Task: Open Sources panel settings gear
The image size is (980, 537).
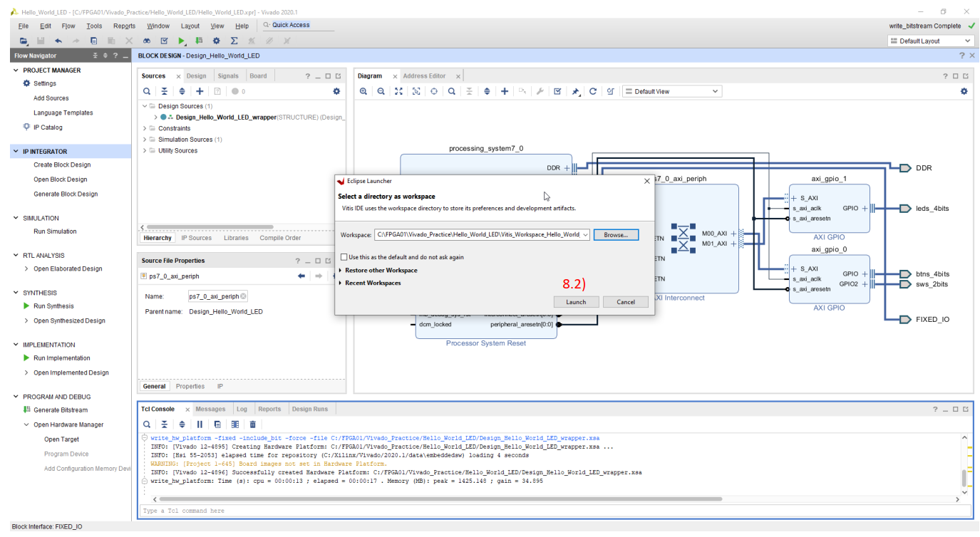Action: 336,91
